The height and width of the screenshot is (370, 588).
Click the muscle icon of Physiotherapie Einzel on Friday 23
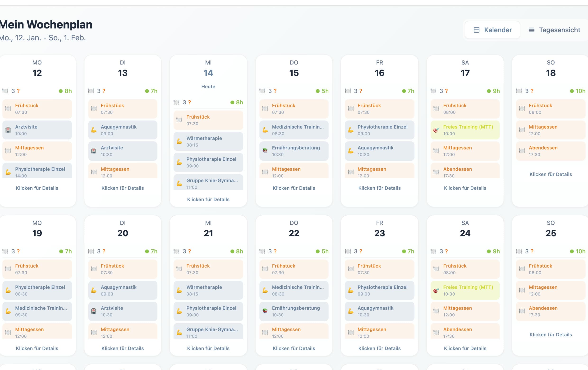[351, 290]
